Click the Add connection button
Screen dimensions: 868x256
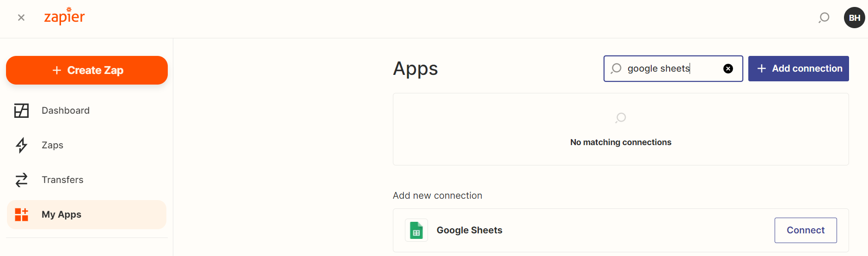pyautogui.click(x=798, y=69)
